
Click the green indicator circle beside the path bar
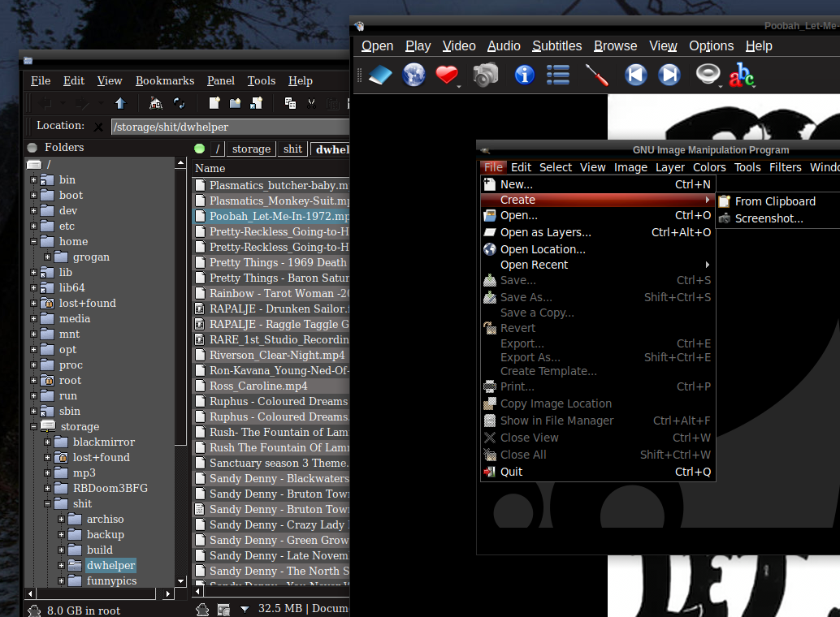tap(200, 149)
